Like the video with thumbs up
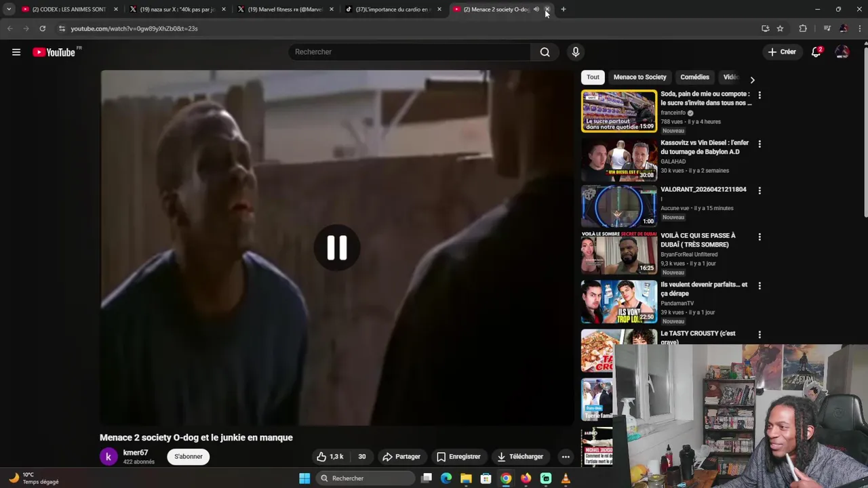 click(330, 457)
